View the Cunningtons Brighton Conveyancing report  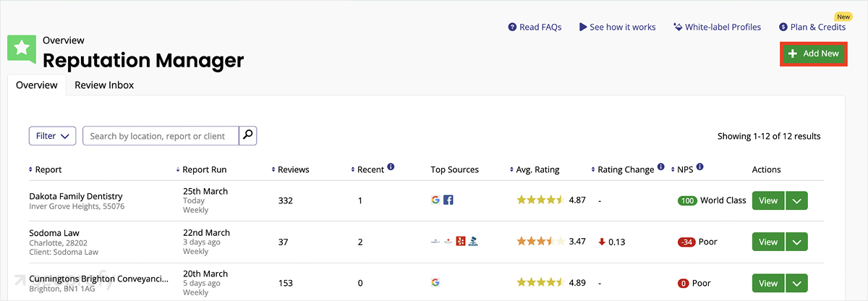pos(768,283)
